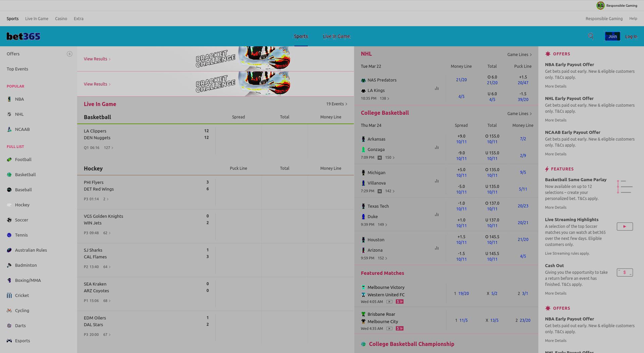The height and width of the screenshot is (353, 644).
Task: Expand 64 markets for Sharks vs Flames
Action: [107, 267]
